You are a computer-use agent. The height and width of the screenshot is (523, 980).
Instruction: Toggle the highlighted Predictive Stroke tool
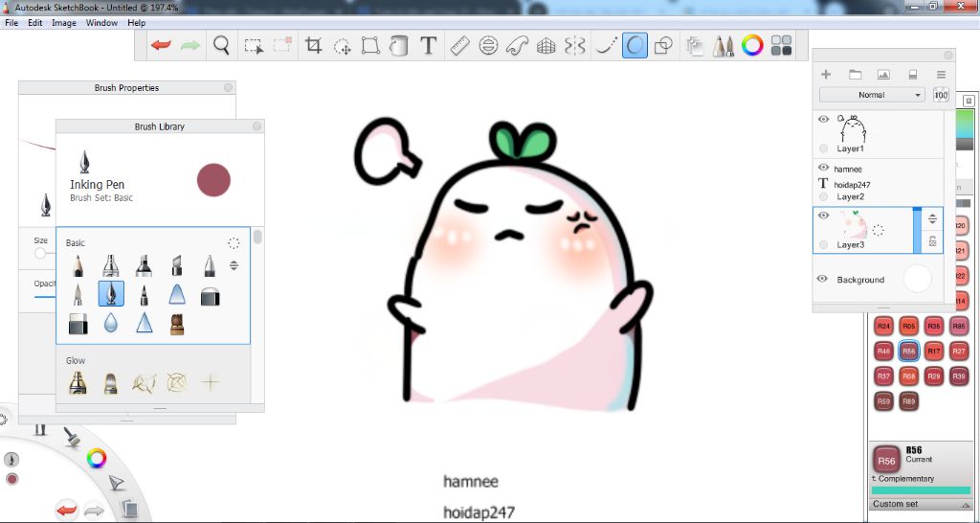[x=635, y=46]
